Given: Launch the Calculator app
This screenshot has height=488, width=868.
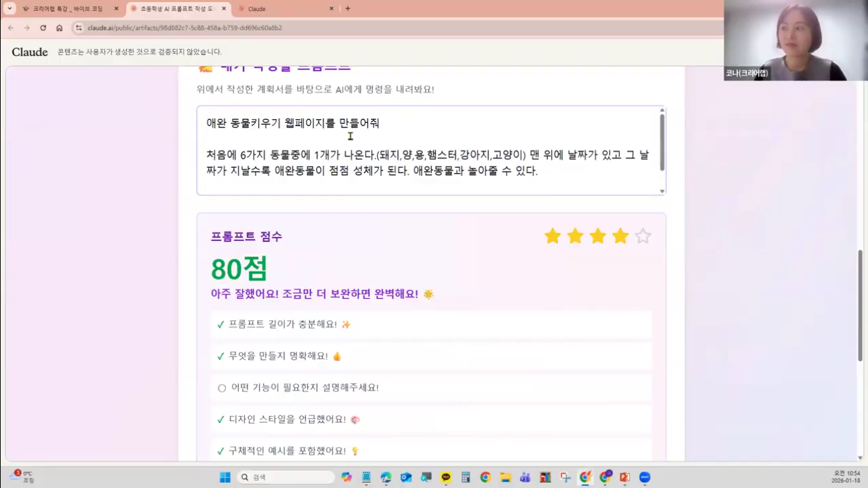Looking at the screenshot, I should click(x=466, y=477).
